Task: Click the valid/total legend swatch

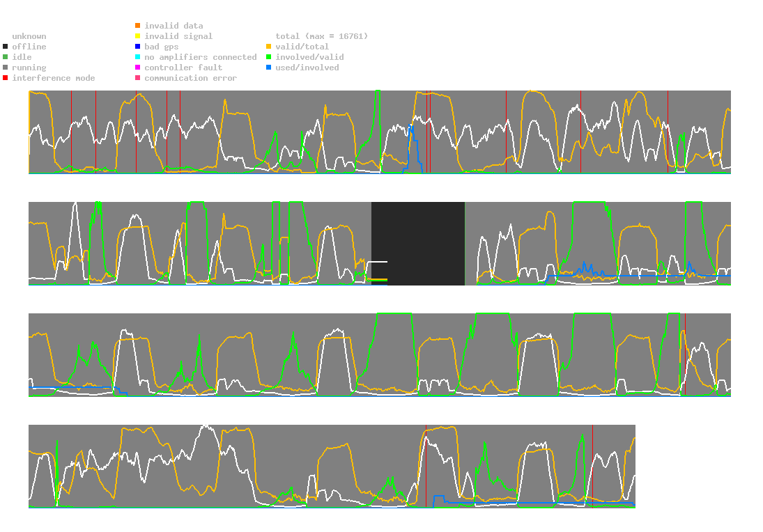Action: (268, 47)
